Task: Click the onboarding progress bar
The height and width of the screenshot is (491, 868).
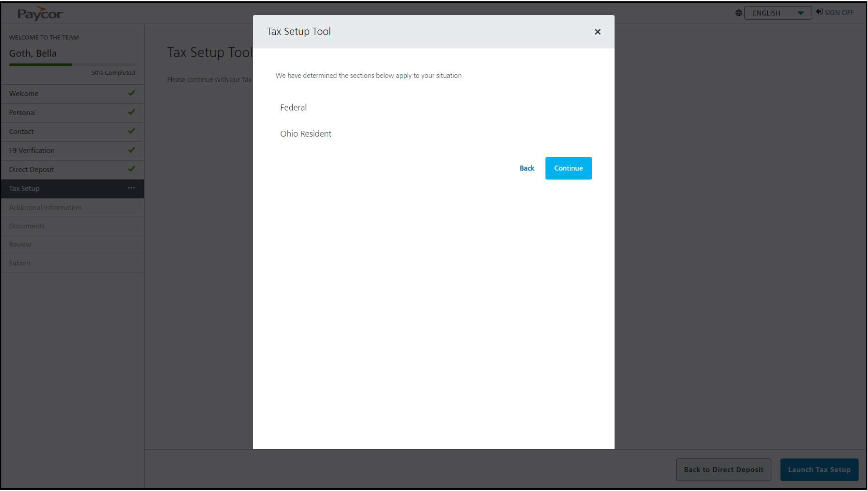Action: click(72, 64)
